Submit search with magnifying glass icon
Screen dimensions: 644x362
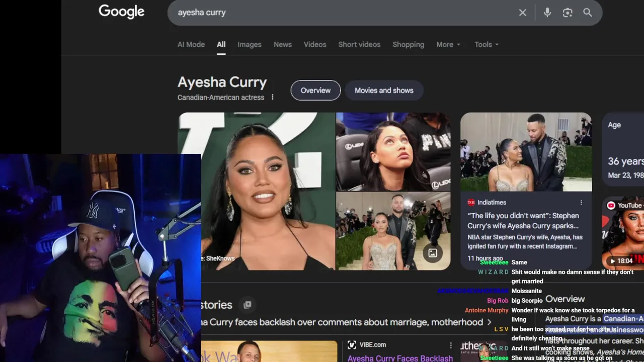pyautogui.click(x=588, y=13)
